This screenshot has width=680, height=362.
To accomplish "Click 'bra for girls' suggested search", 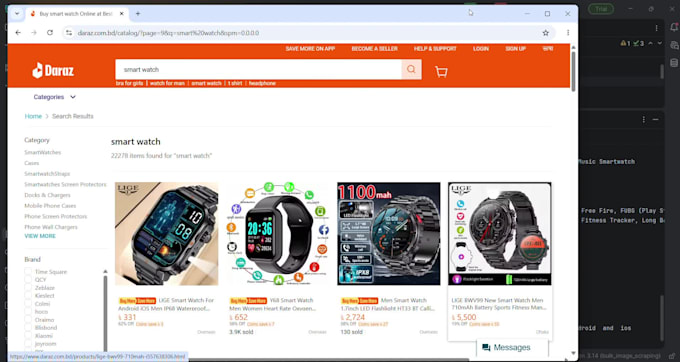I will 129,83.
